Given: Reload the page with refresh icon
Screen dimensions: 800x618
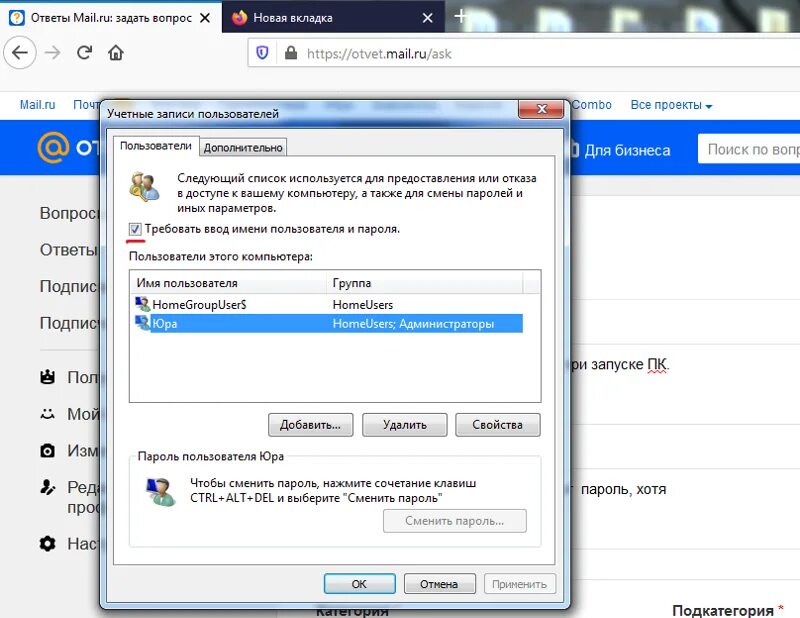Looking at the screenshot, I should (84, 53).
